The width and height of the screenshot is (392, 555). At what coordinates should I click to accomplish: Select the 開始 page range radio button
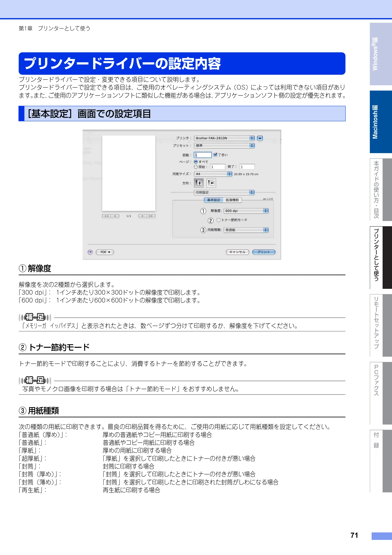click(196, 167)
